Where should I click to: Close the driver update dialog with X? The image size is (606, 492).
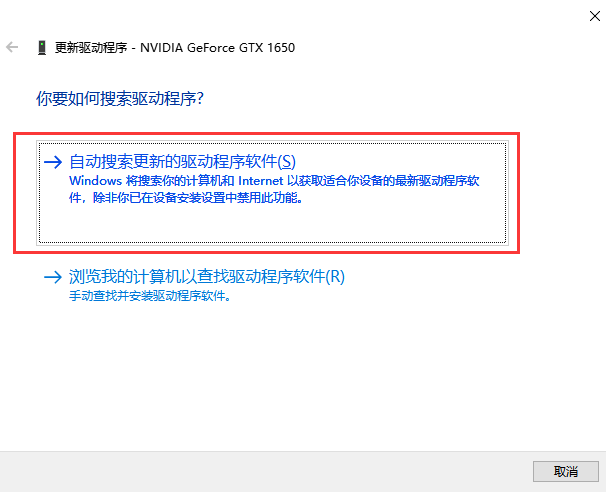point(594,16)
